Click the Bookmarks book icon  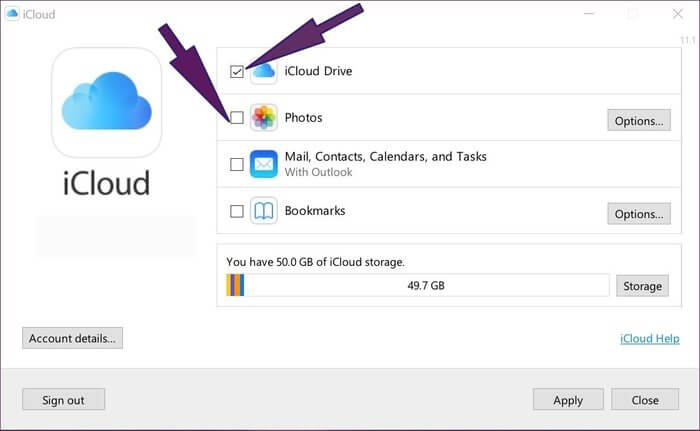click(263, 211)
